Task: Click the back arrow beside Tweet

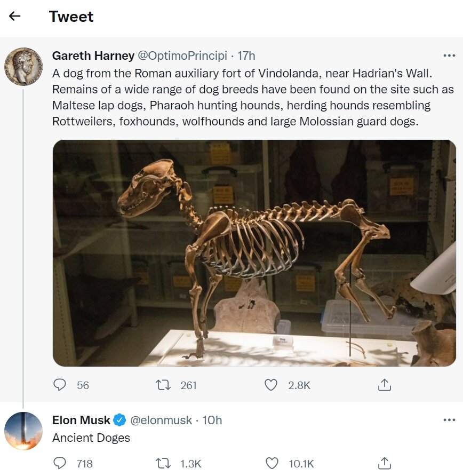Action: (15, 16)
